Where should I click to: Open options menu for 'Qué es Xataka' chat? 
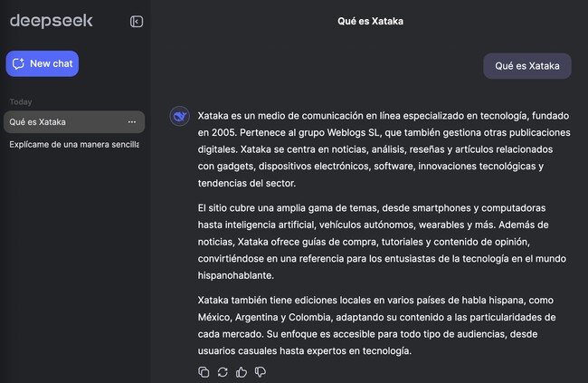(x=132, y=122)
